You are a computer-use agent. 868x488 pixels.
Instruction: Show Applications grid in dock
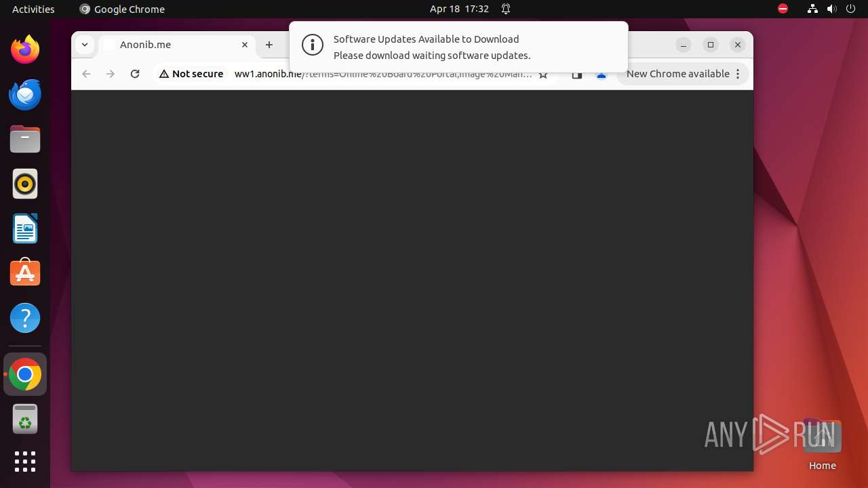tap(25, 462)
